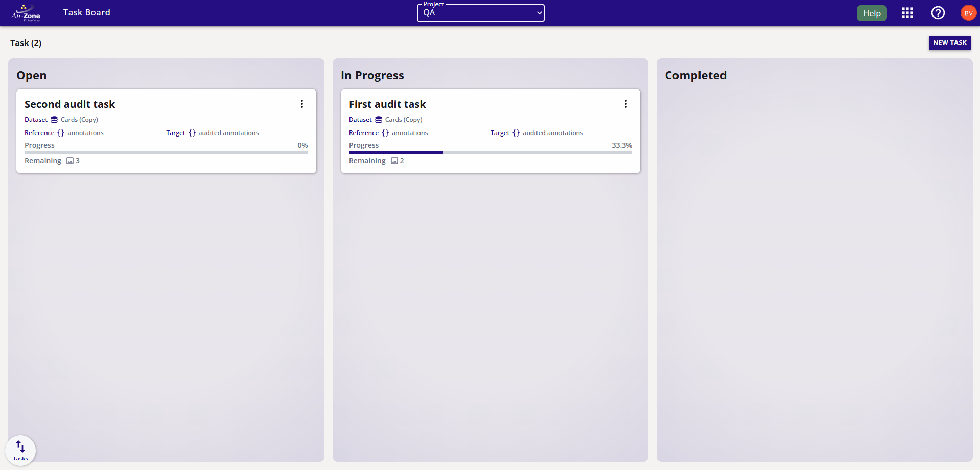Click the image icon next to Remaining 3
The height and width of the screenshot is (470, 980).
click(x=70, y=161)
